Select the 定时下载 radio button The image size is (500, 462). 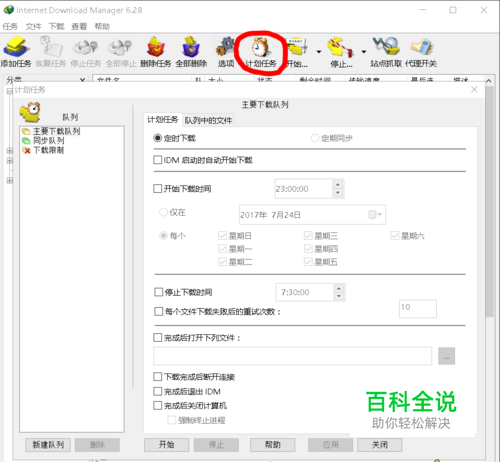[x=157, y=138]
